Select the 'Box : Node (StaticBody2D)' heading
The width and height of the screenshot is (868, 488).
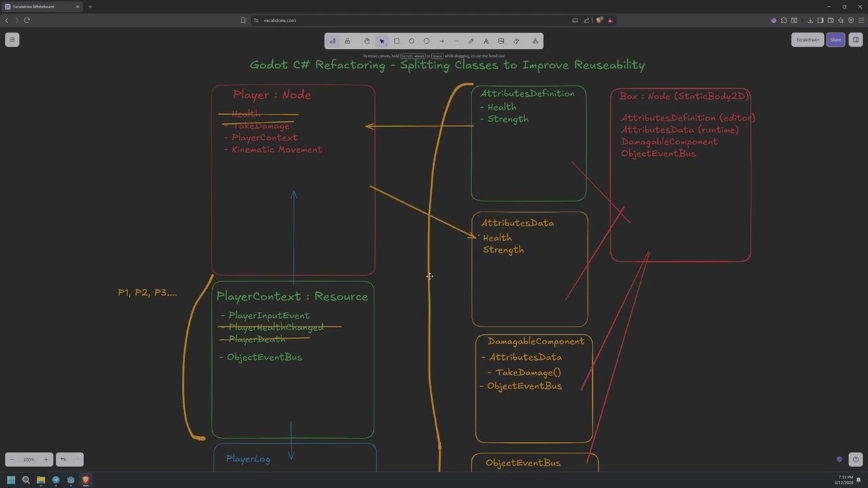(x=684, y=96)
